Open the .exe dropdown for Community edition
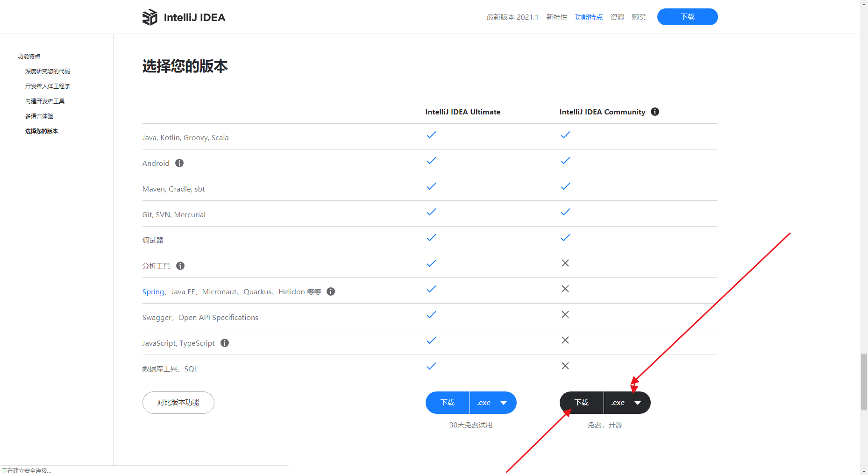This screenshot has height=476, width=868. tap(627, 403)
